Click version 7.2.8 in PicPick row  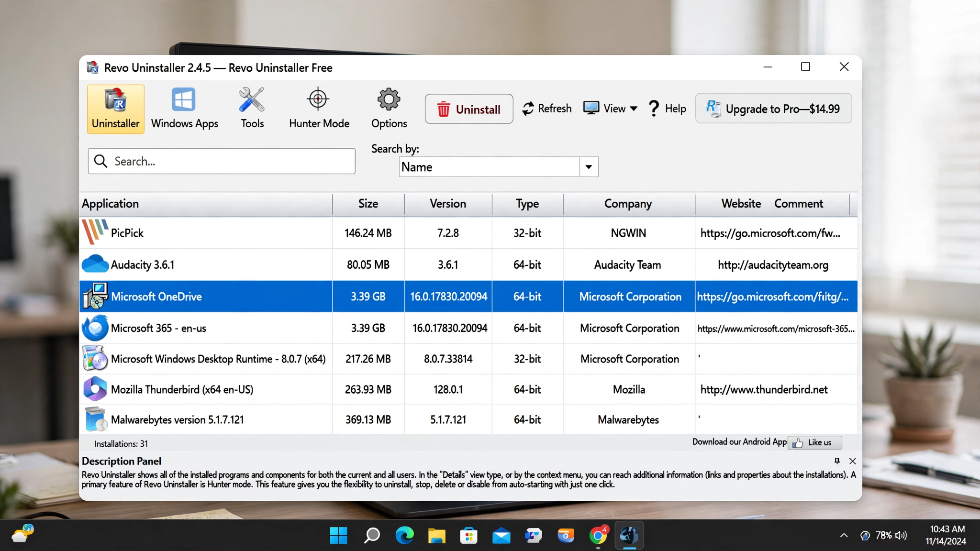coord(448,233)
